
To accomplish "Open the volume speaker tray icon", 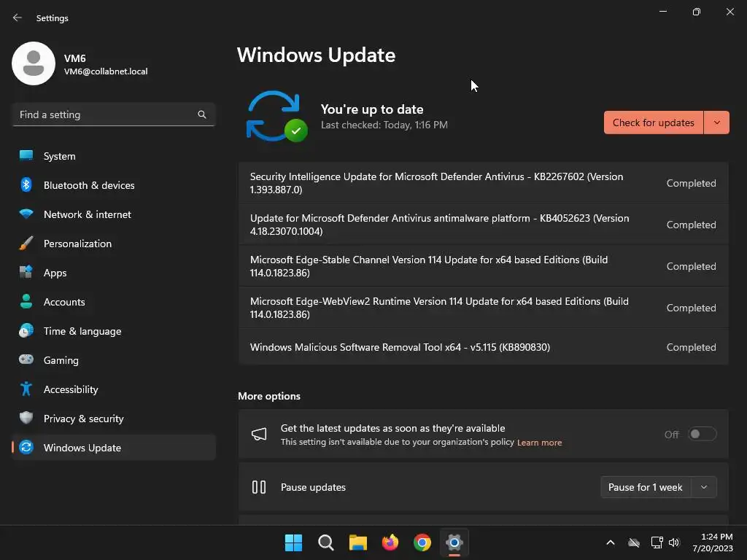I will click(673, 542).
